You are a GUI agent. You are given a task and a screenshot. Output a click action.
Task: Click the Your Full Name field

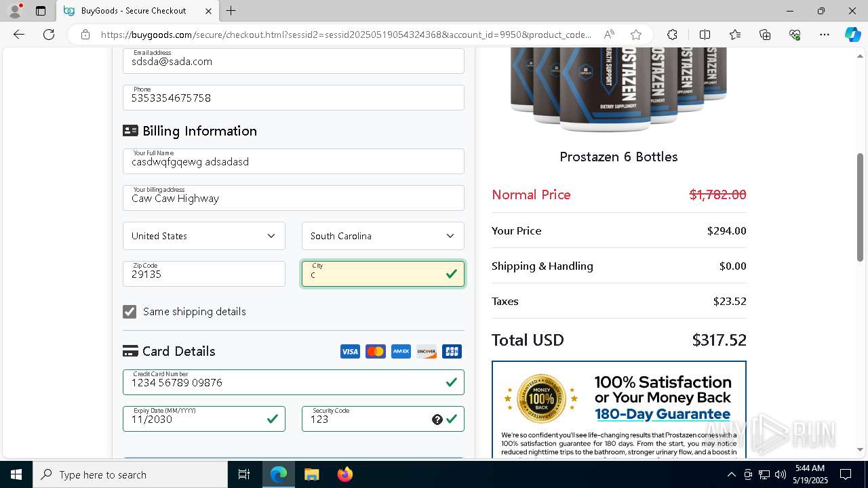294,161
